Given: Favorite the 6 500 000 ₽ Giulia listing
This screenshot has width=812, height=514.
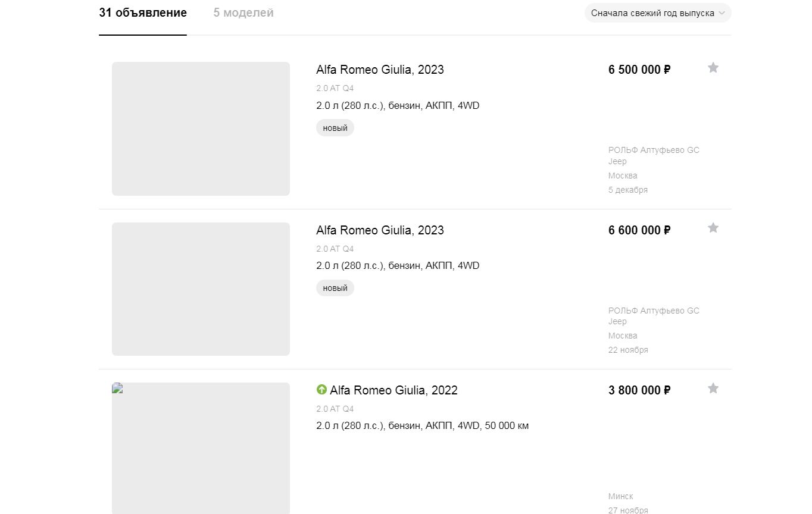Looking at the screenshot, I should click(x=713, y=68).
